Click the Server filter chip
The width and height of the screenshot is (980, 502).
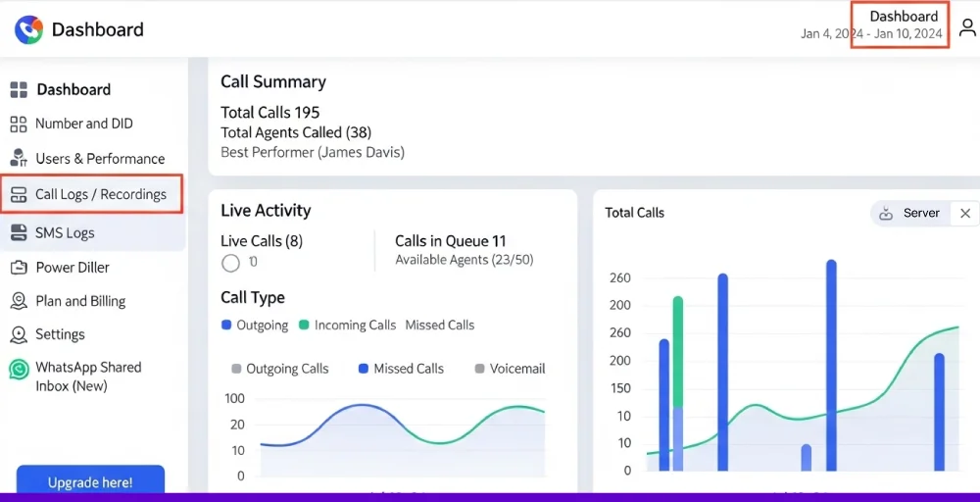click(910, 213)
